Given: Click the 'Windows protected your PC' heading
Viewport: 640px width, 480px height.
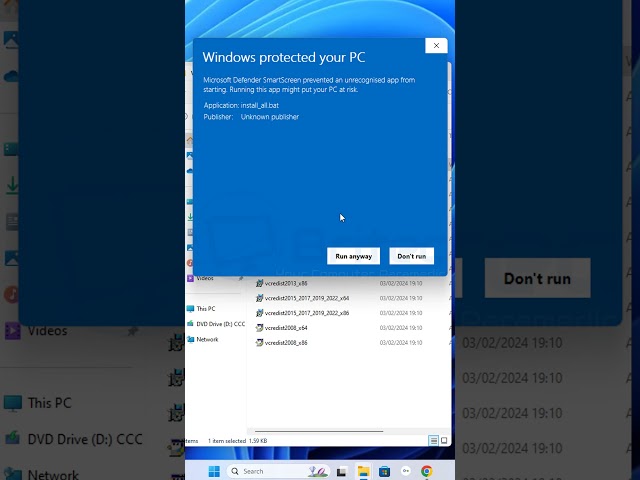Looking at the screenshot, I should [x=284, y=57].
